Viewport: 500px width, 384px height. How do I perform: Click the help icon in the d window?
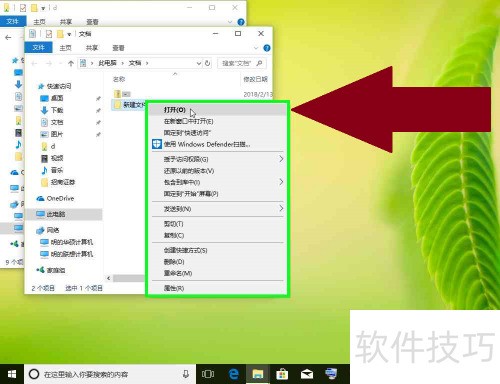[x=241, y=22]
